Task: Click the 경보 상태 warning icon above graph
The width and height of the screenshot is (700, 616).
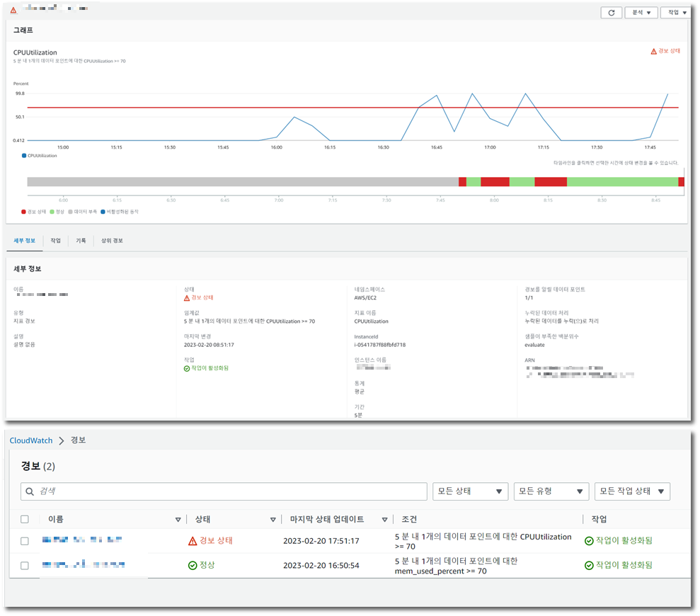Action: point(653,52)
